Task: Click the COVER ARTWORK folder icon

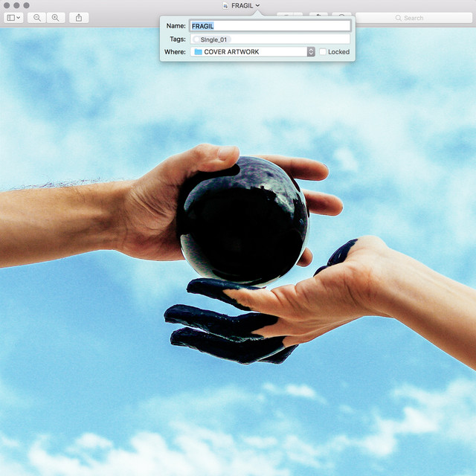Action: click(198, 52)
